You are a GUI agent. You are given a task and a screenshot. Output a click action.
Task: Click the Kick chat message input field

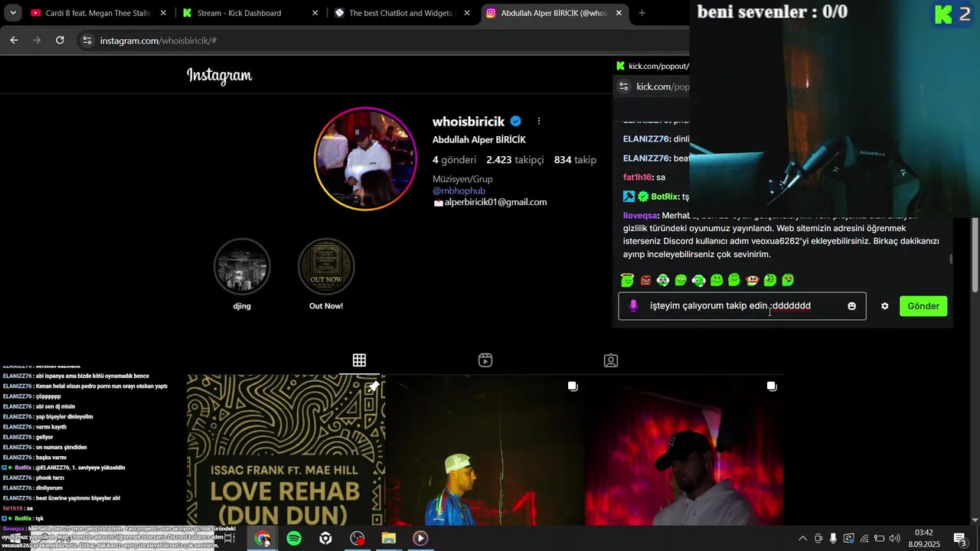pyautogui.click(x=742, y=306)
